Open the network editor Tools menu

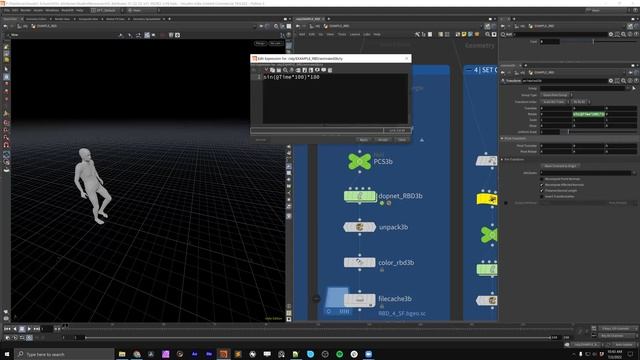pos(342,35)
